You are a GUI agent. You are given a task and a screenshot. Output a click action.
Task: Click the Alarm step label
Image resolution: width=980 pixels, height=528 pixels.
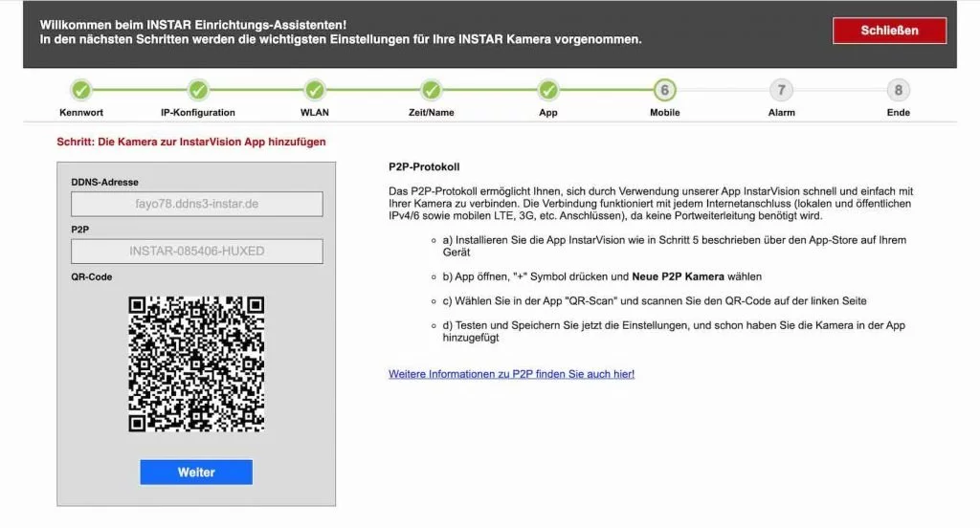pos(781,113)
